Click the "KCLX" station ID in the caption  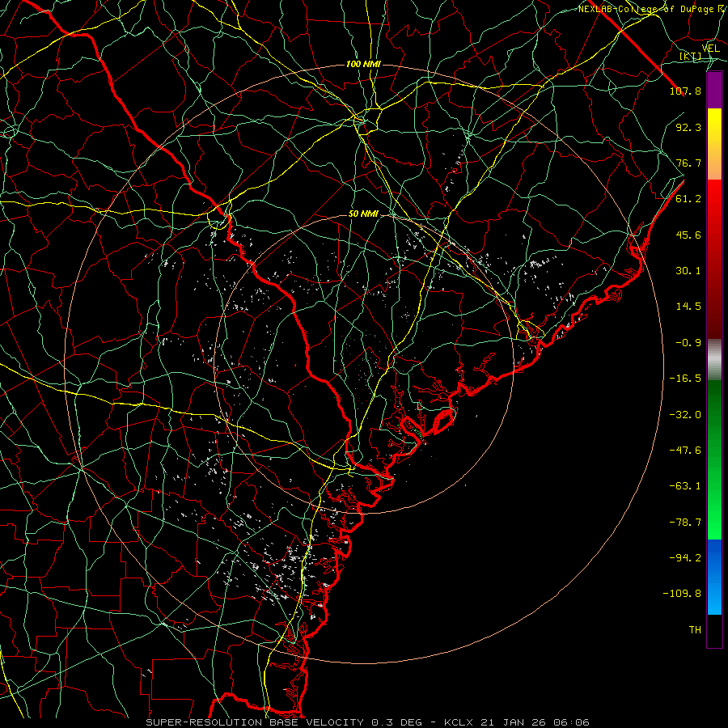pos(459,722)
